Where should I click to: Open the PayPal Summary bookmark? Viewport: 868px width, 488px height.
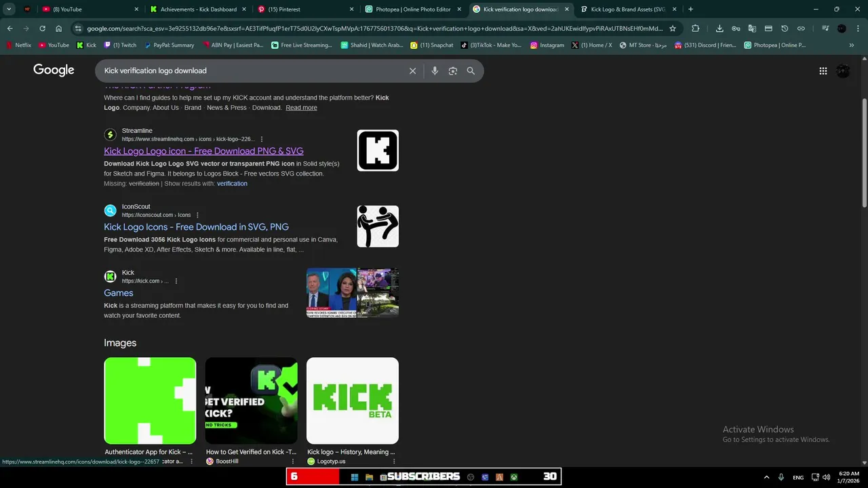pyautogui.click(x=169, y=45)
